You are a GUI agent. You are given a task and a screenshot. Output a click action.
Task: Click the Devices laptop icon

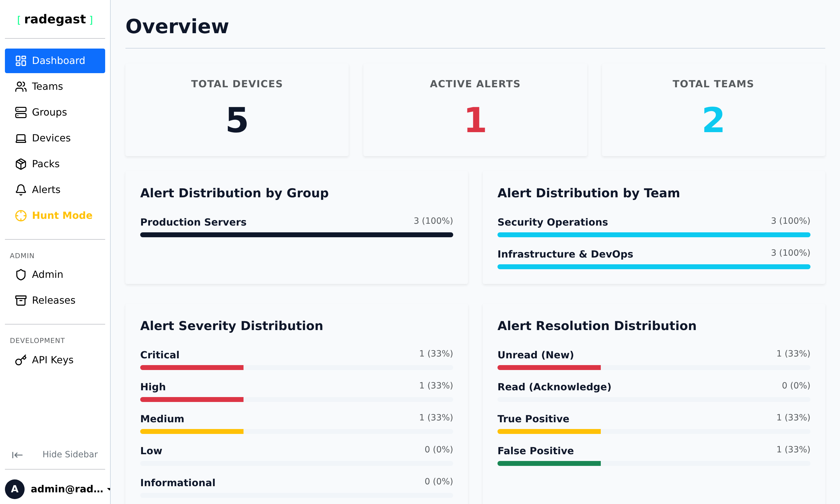pos(21,138)
